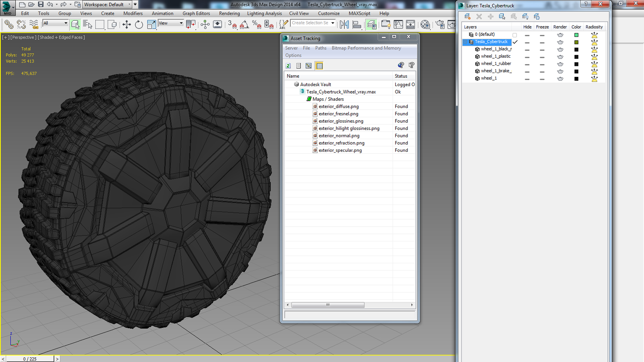Open the Bitmap Performance and Memory menu
This screenshot has height=362, width=644.
click(x=366, y=48)
